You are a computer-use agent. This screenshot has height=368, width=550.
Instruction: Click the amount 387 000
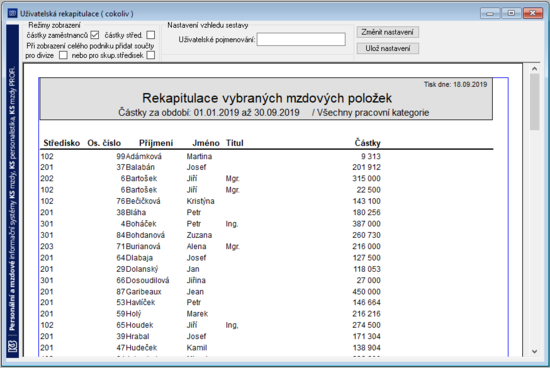[x=367, y=224]
